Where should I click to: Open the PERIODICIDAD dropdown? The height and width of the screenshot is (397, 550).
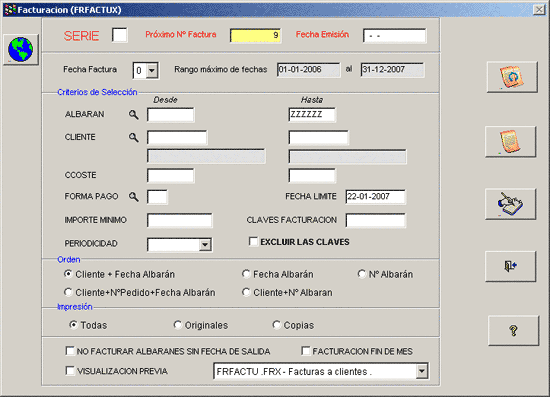[x=205, y=245]
